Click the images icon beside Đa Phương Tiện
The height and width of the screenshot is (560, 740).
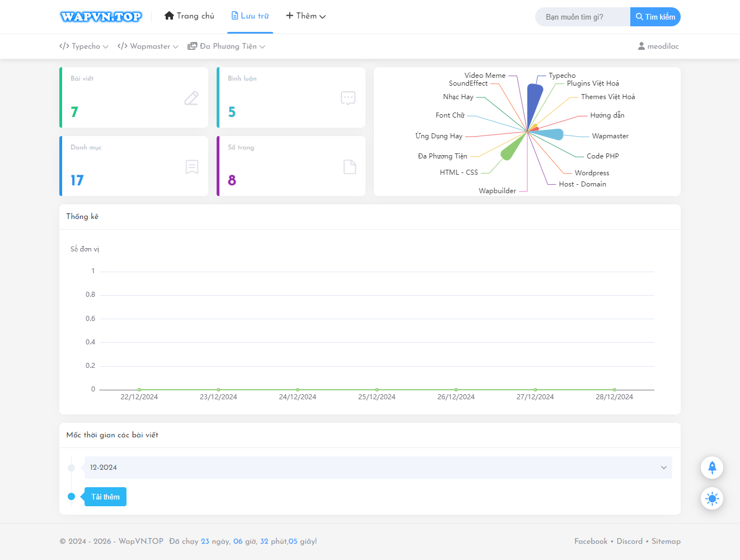[x=192, y=46]
